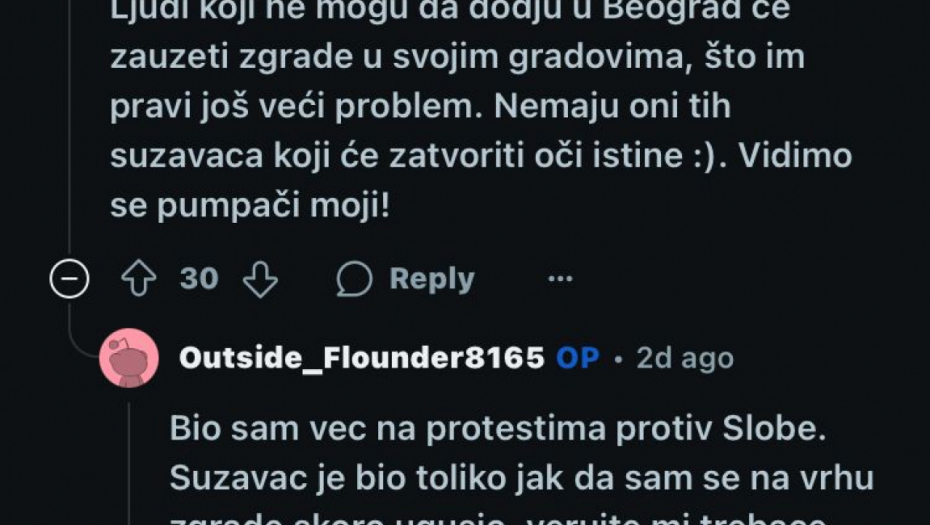Viewport: 930px width, 525px height.
Task: Click the "Suzavac je bio toliko jak" line
Action: pos(521,478)
